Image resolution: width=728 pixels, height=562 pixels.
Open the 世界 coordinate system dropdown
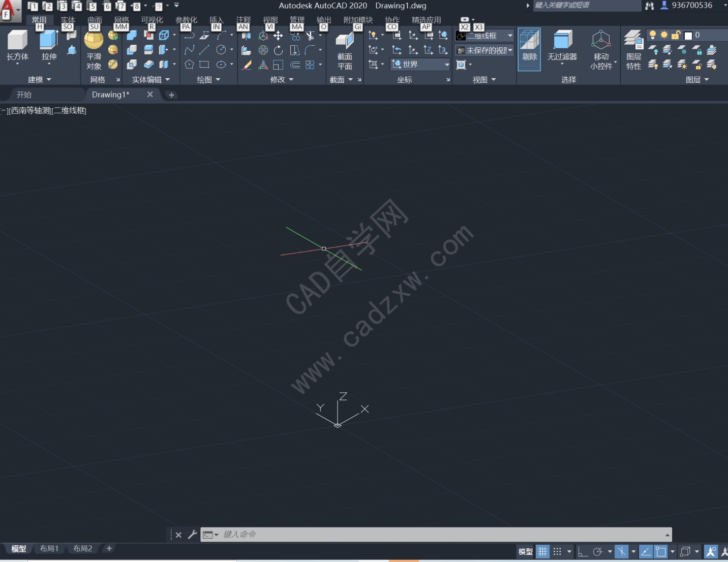pos(420,65)
